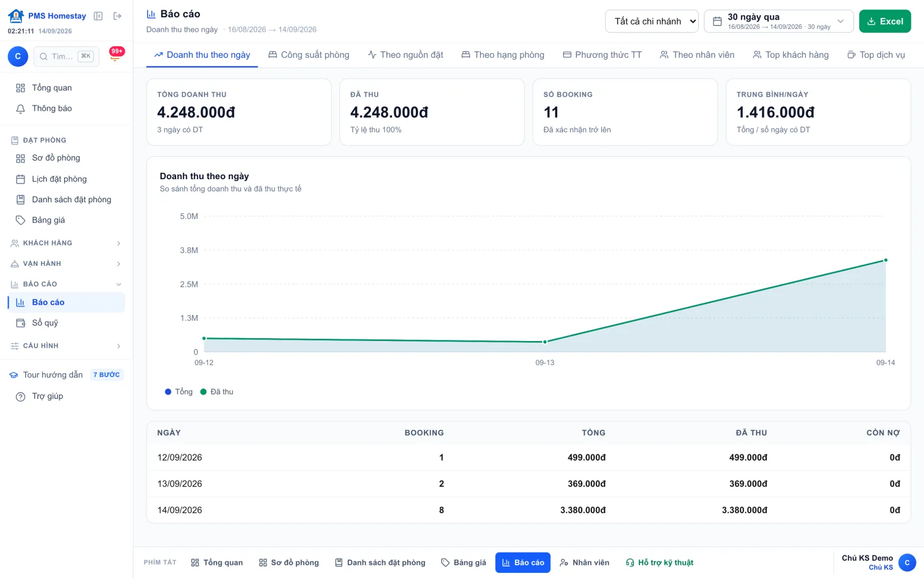Open the Tất cả chi nhánh dropdown
924x578 pixels.
click(x=651, y=21)
